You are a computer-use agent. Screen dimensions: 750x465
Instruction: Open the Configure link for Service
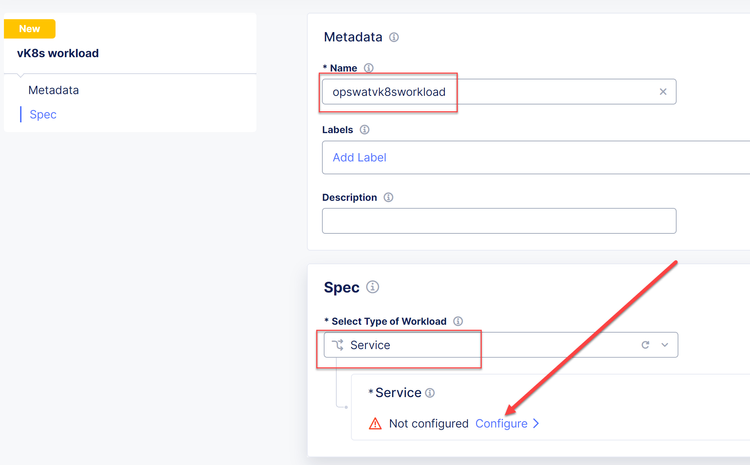(x=501, y=424)
